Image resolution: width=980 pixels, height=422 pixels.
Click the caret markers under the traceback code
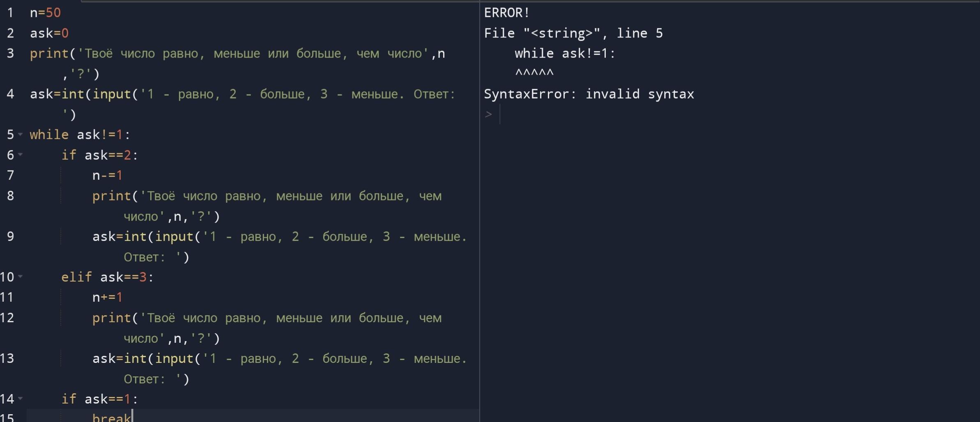[x=534, y=73]
